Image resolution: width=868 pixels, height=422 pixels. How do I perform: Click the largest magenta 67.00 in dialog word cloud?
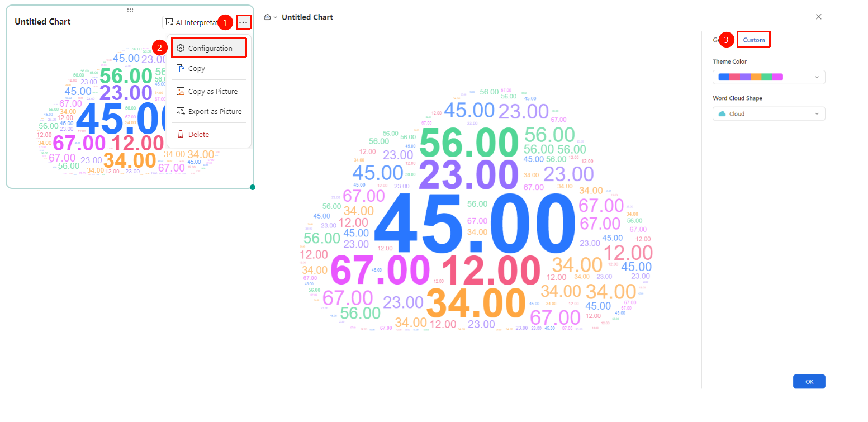coord(380,271)
